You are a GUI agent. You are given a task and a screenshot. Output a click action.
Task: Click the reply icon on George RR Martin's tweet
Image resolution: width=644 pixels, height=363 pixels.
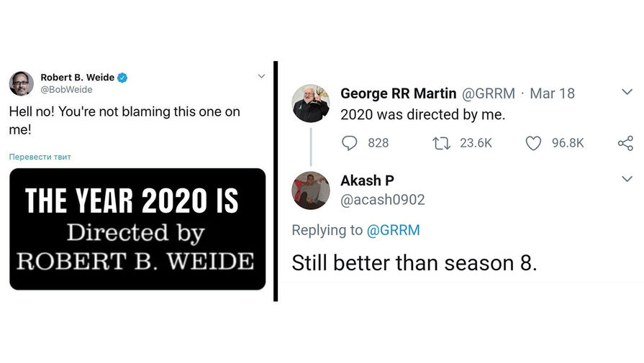(x=350, y=143)
